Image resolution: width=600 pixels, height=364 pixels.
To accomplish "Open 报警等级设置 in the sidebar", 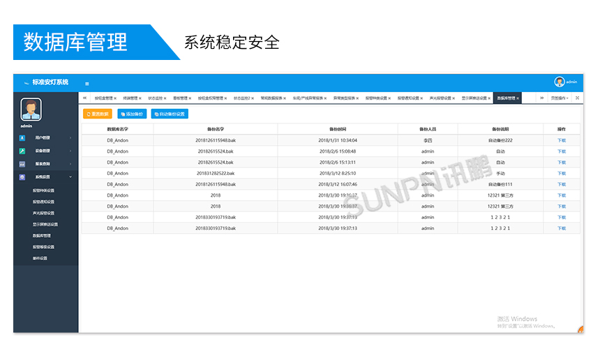I will pos(43,247).
